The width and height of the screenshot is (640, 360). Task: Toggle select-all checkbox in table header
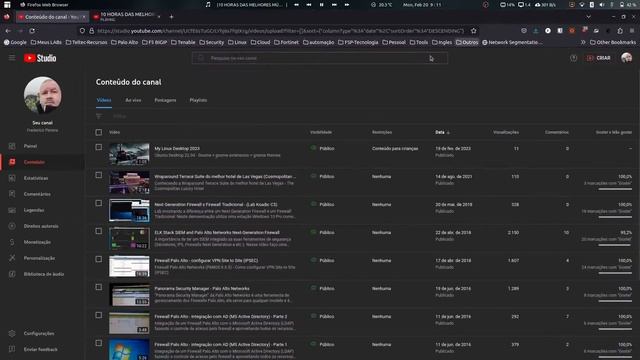click(99, 132)
